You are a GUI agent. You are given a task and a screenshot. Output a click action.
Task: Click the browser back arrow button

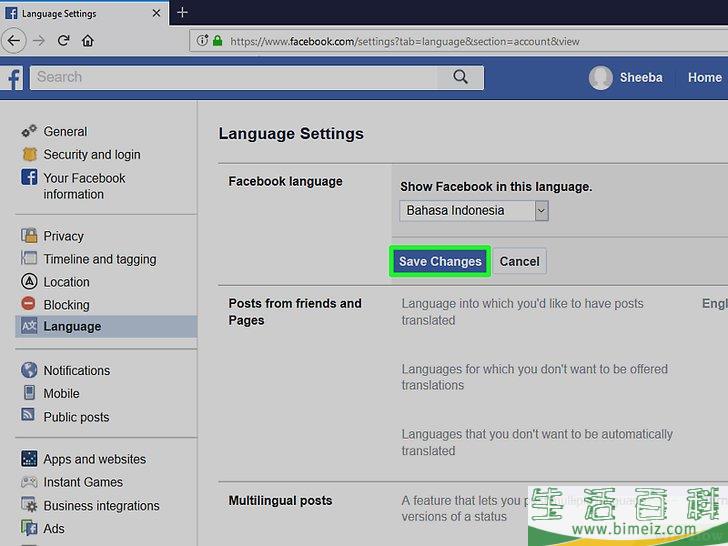point(13,41)
